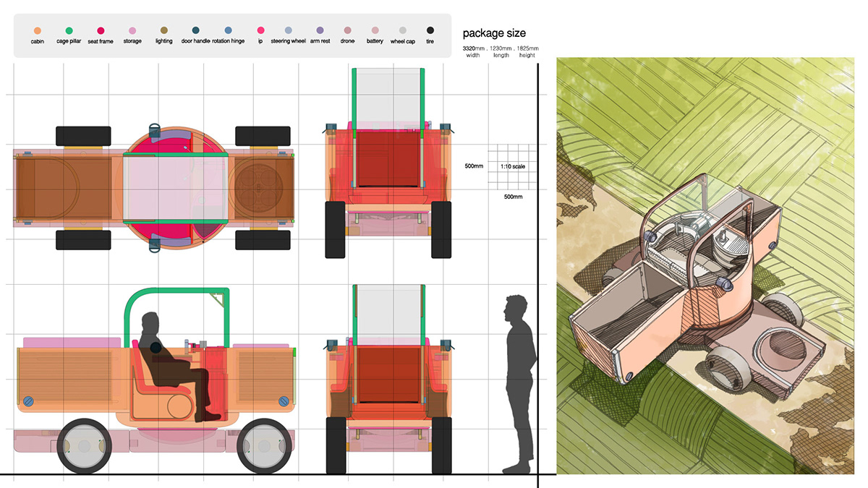Select the pink seat frame color swatch
This screenshot has width=868, height=488.
99,30
